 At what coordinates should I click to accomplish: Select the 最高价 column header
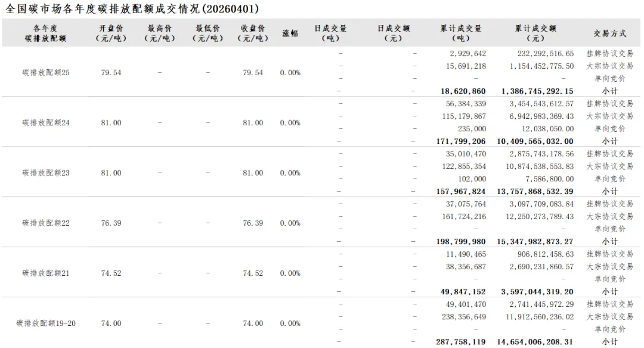pos(160,33)
